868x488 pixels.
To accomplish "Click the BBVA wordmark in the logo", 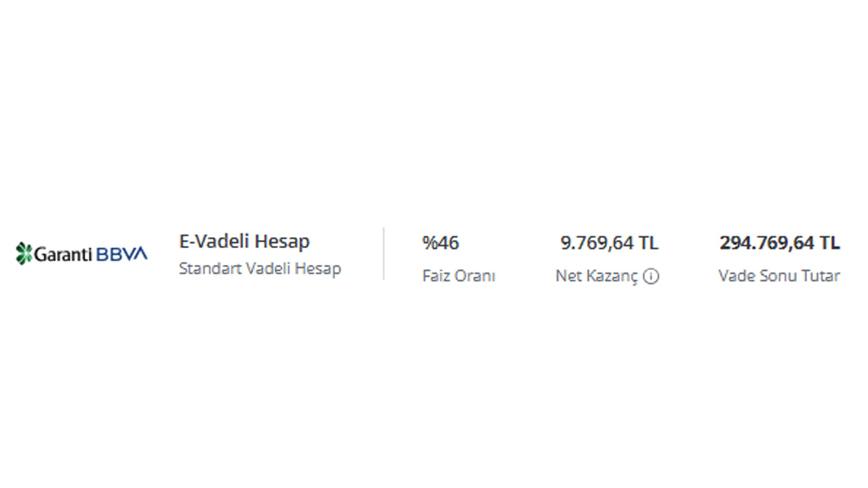I will point(122,254).
